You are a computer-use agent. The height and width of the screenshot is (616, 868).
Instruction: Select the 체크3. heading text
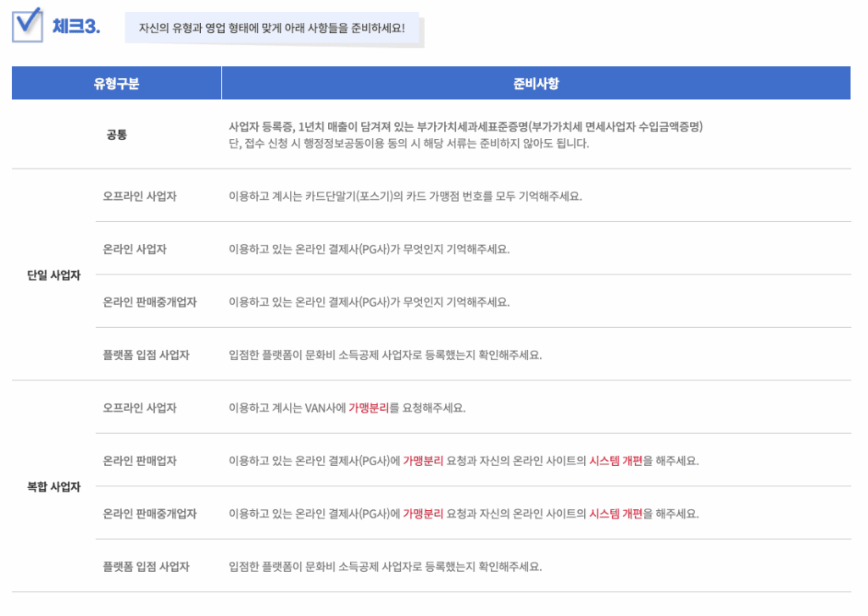pyautogui.click(x=76, y=26)
